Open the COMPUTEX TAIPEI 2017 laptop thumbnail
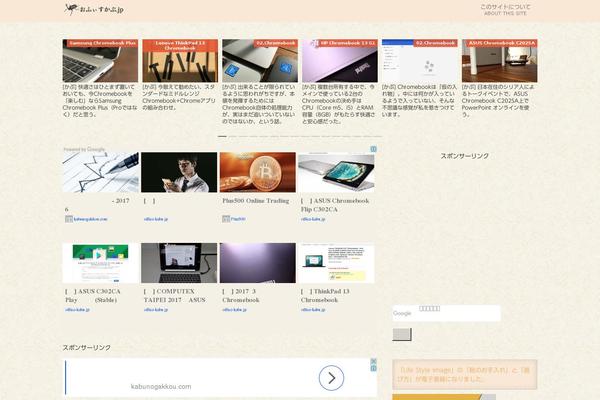 [x=179, y=263]
